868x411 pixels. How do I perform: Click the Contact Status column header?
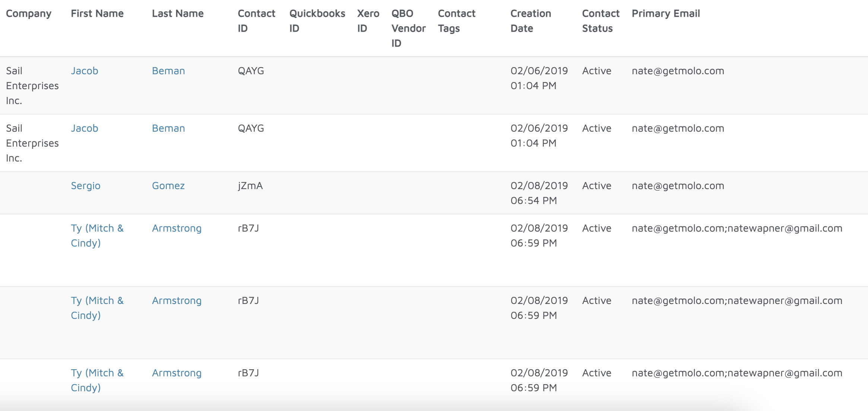[x=601, y=21]
